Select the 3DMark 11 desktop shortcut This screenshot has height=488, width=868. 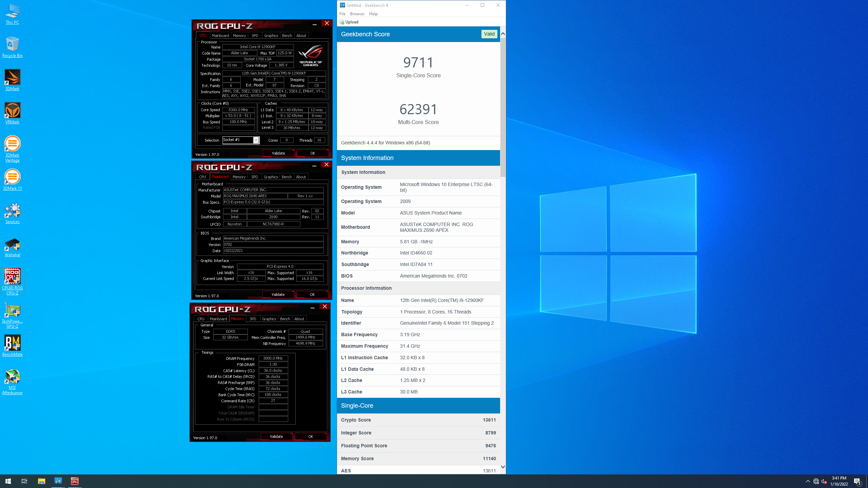[12, 180]
